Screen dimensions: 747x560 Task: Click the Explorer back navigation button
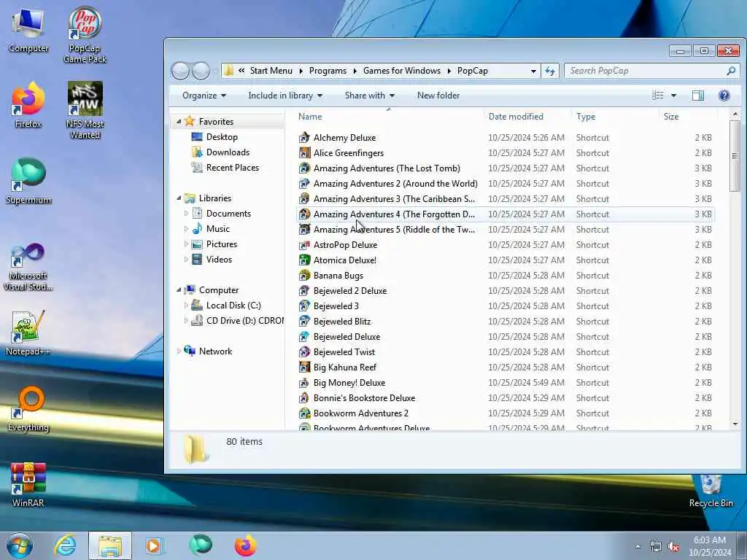point(180,71)
